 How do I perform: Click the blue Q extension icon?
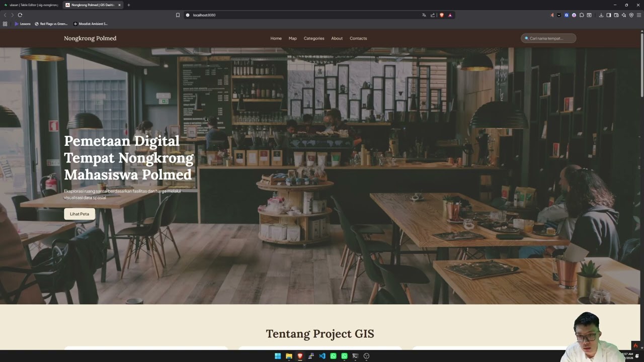coord(567,15)
